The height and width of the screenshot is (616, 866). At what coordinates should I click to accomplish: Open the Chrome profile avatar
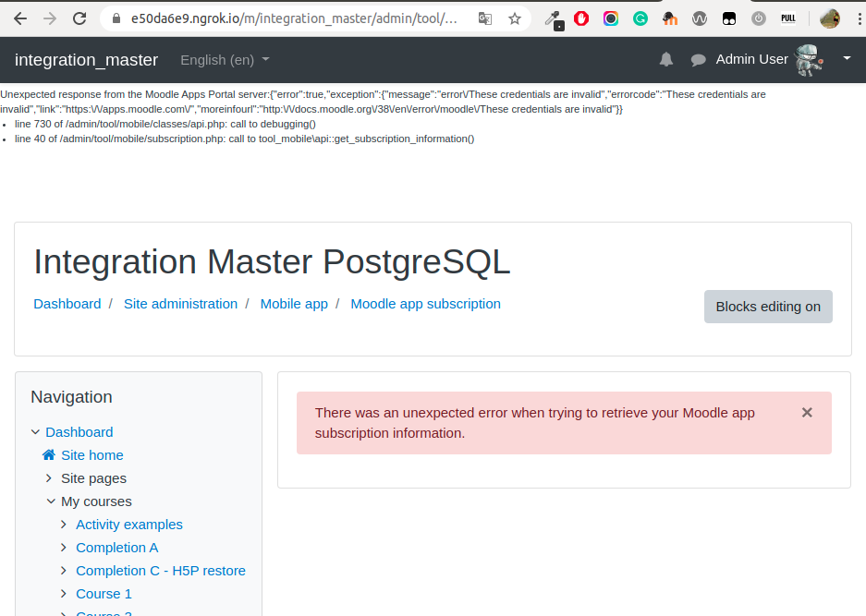[x=830, y=18]
